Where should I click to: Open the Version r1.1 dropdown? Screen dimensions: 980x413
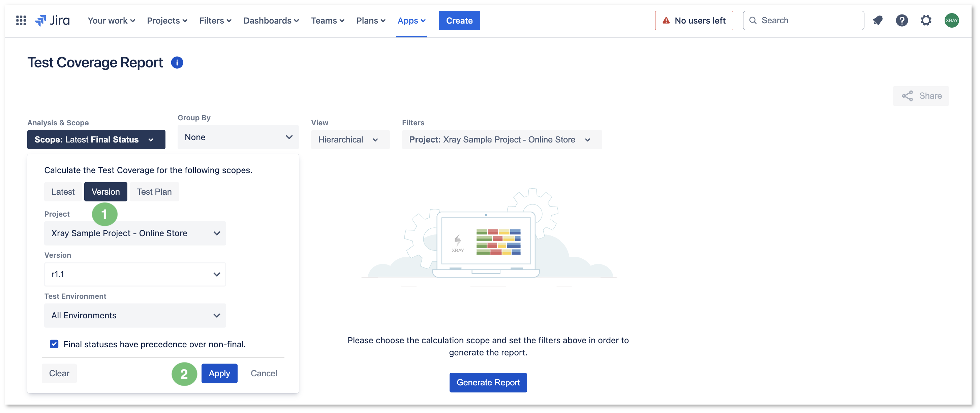pyautogui.click(x=135, y=274)
